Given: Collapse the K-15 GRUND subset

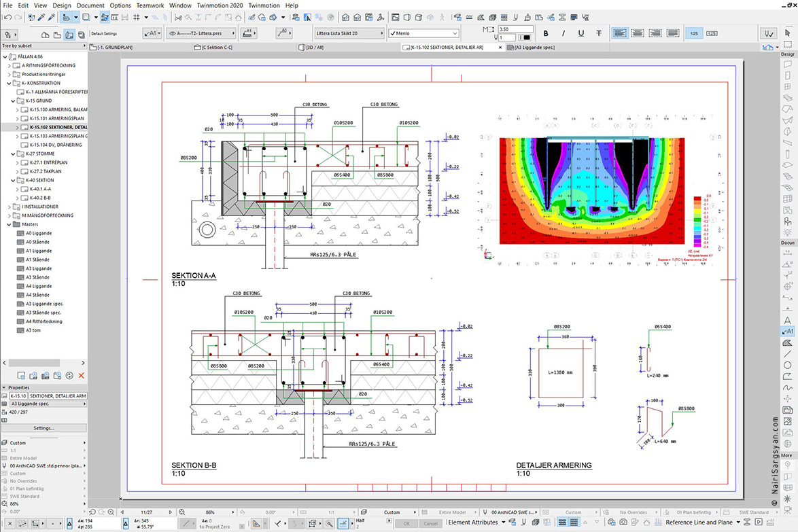Looking at the screenshot, I should 13,101.
